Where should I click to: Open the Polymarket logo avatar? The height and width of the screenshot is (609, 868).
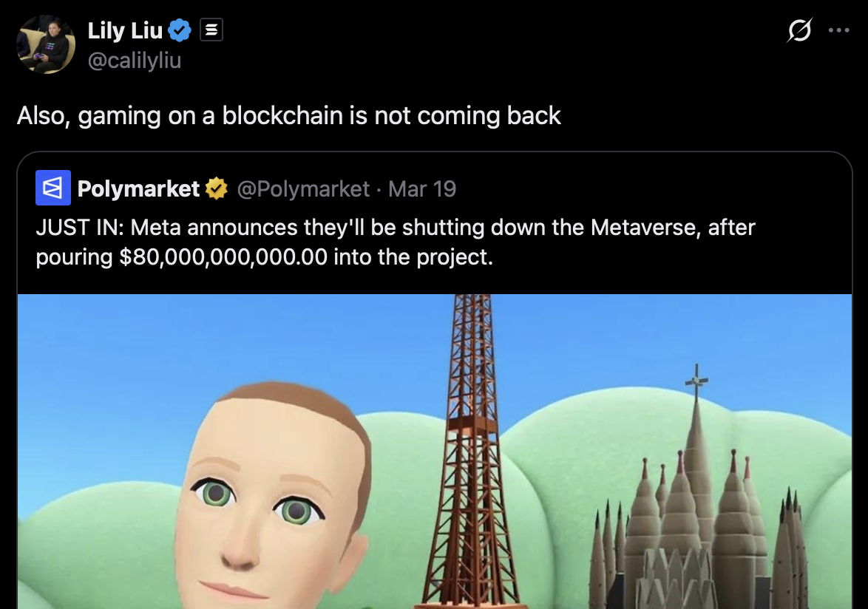click(53, 188)
